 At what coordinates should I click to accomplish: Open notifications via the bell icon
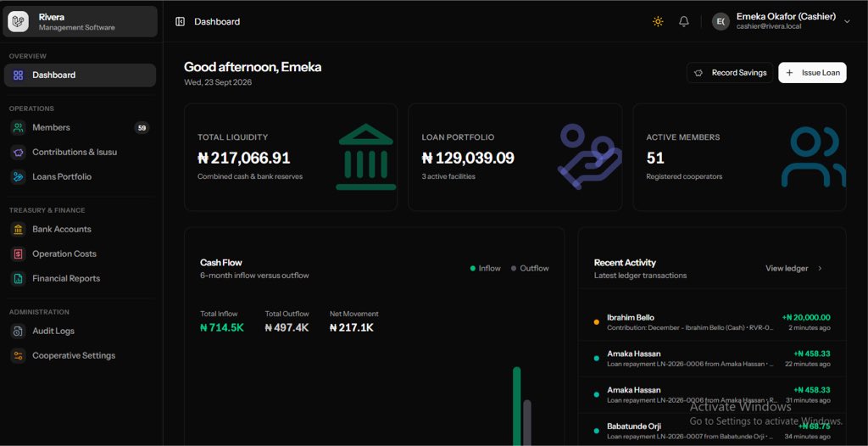[x=684, y=21]
